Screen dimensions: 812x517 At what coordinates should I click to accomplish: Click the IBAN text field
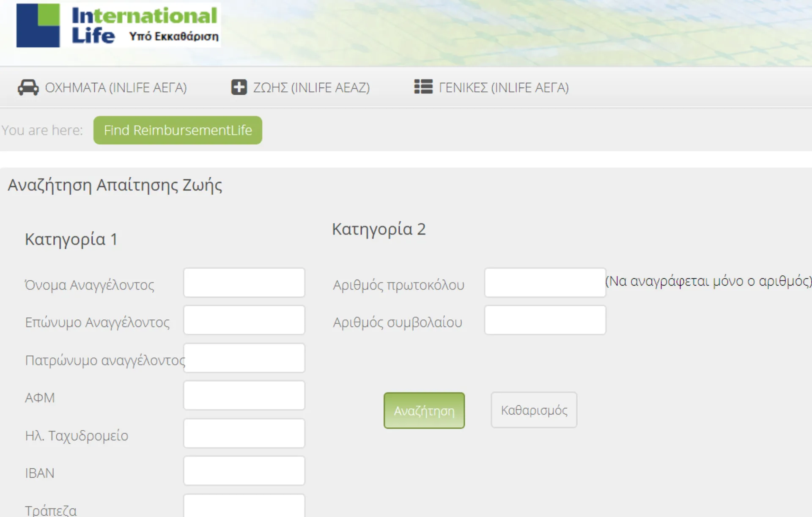pos(244,471)
